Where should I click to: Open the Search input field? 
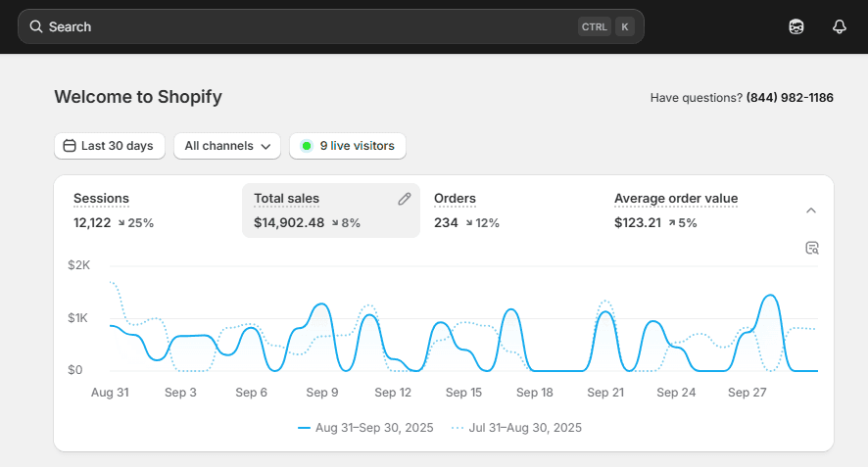[x=331, y=26]
